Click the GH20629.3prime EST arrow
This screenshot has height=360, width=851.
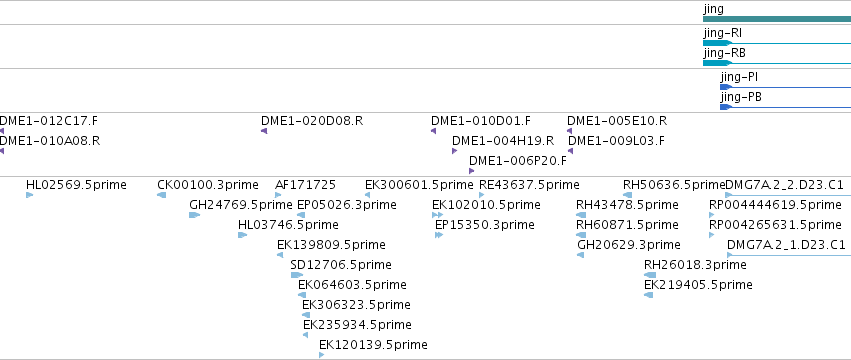click(x=580, y=255)
